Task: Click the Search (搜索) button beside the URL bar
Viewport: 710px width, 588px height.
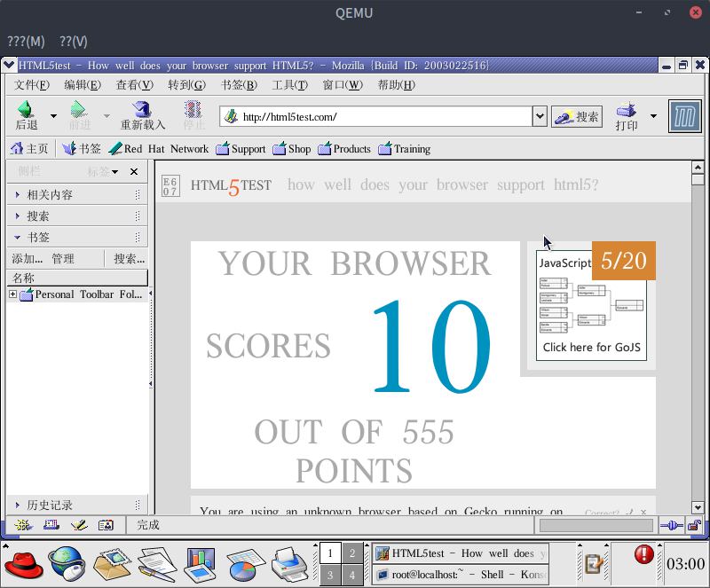Action: coord(576,116)
